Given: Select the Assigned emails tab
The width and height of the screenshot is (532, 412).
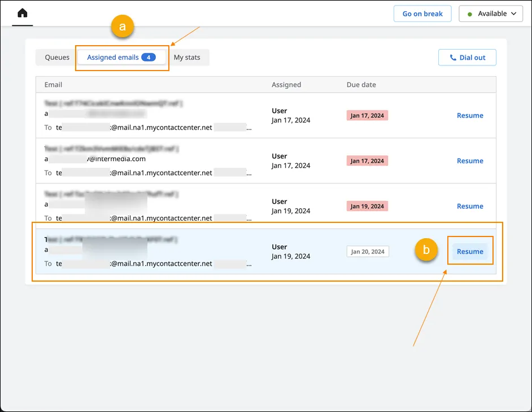Looking at the screenshot, I should click(121, 58).
